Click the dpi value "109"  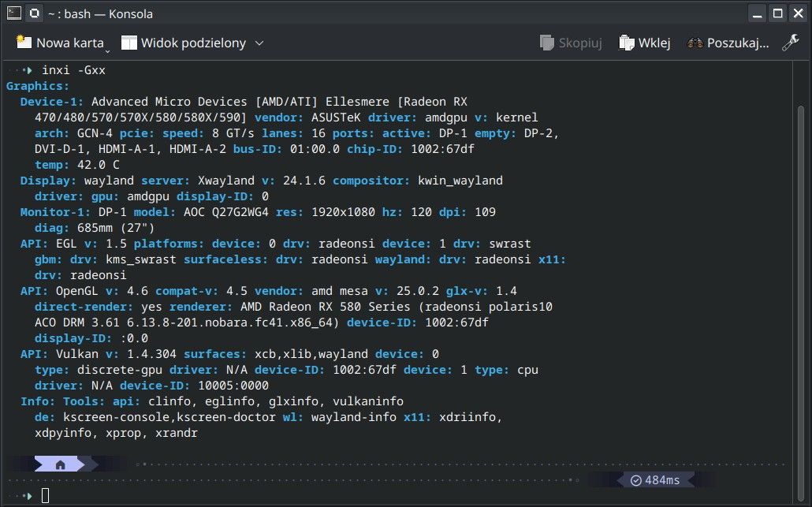pyautogui.click(x=486, y=212)
